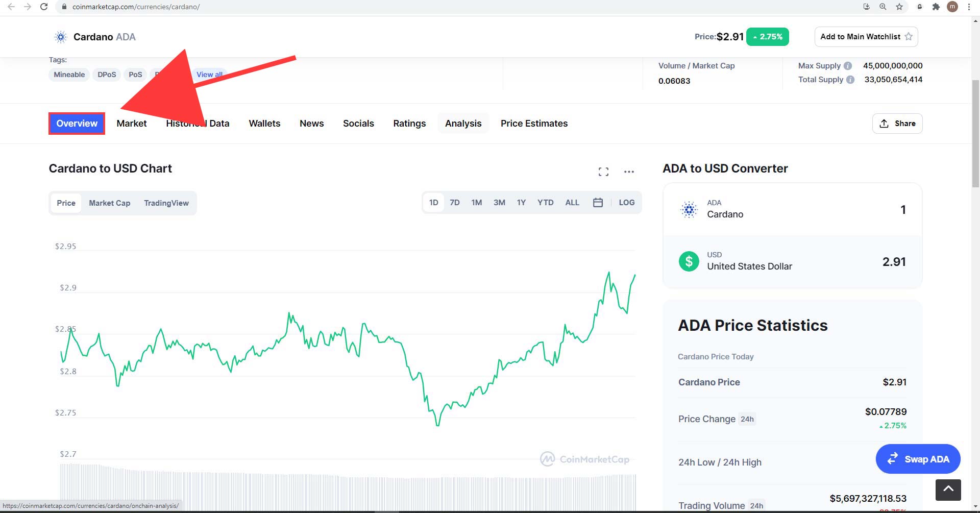Click the install app icon in address bar
Screen dimensions: 980x513
pyautogui.click(x=866, y=7)
